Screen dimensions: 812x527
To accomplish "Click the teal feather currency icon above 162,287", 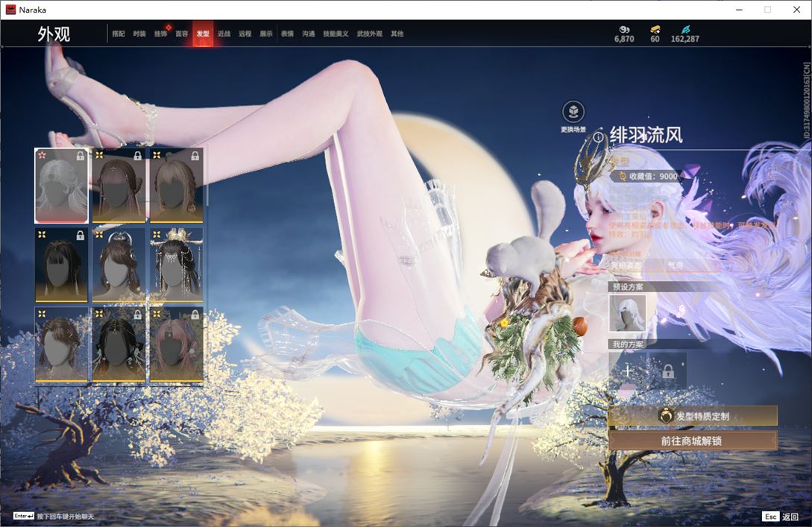I will [685, 30].
